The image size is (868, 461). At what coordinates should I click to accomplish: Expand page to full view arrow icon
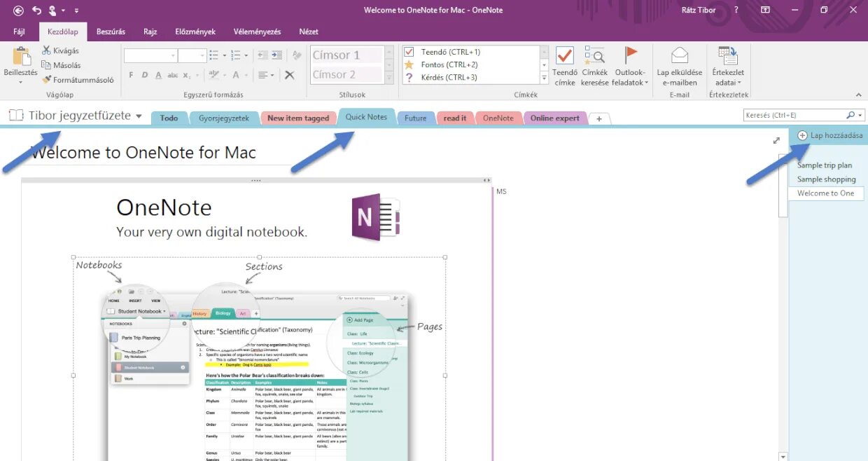coord(776,141)
